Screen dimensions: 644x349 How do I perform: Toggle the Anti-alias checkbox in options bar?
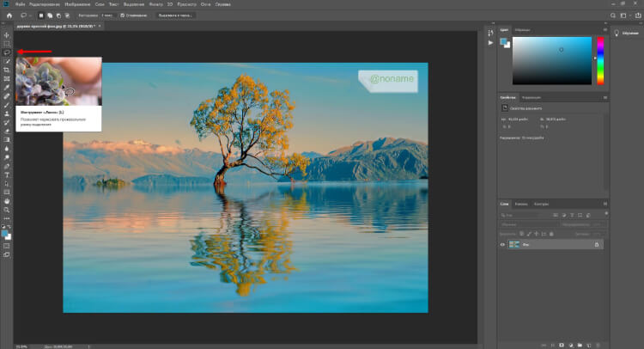[x=123, y=15]
